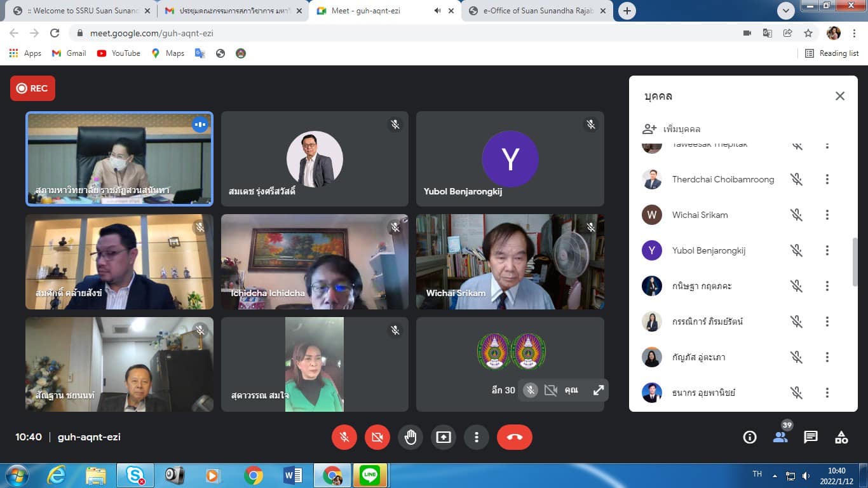
Task: Open options menu for Yubol Benjarongkij
Action: [827, 250]
